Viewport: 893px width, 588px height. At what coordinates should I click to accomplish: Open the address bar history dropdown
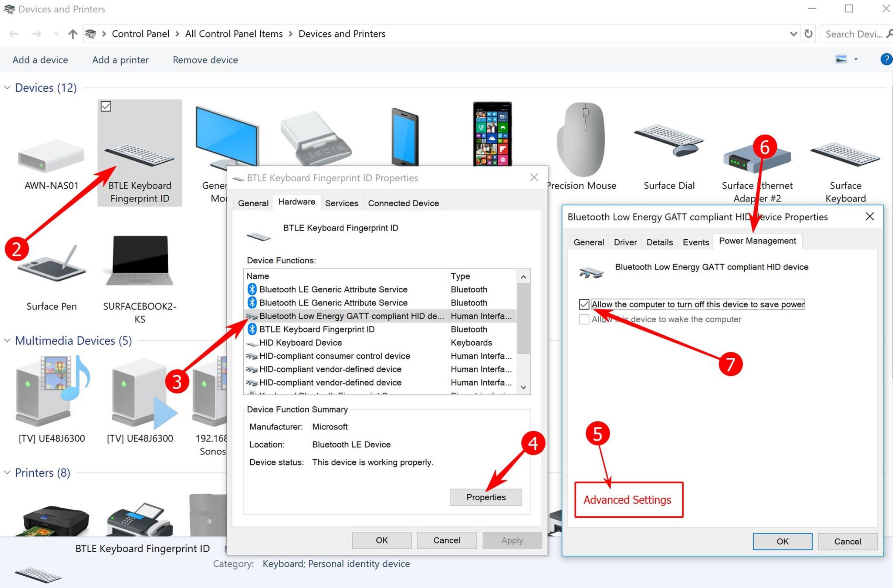[793, 34]
